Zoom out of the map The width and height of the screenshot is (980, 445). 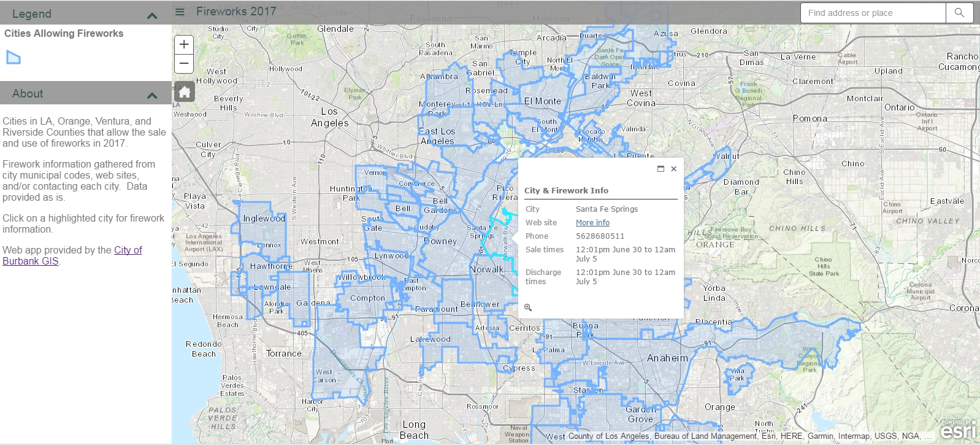(184, 64)
